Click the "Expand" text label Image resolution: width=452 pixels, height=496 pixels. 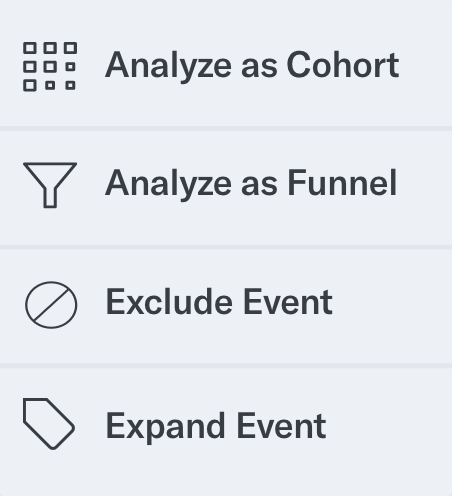pos(166,428)
